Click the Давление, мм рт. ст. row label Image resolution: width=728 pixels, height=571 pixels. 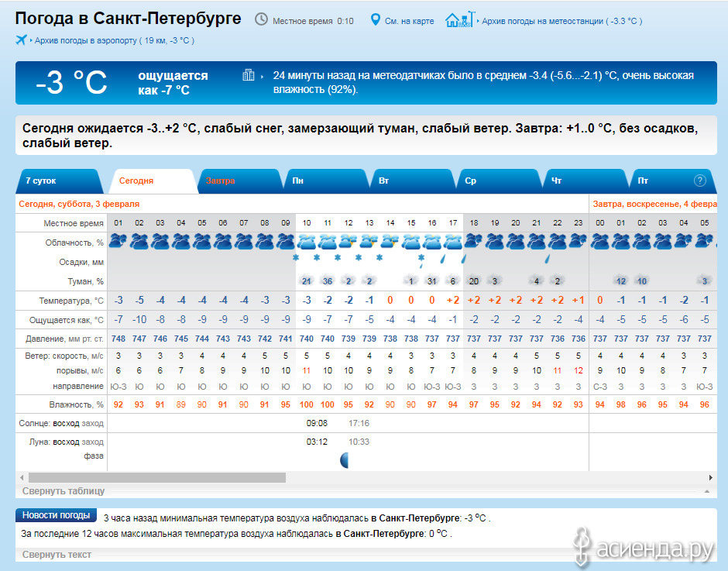(x=64, y=339)
